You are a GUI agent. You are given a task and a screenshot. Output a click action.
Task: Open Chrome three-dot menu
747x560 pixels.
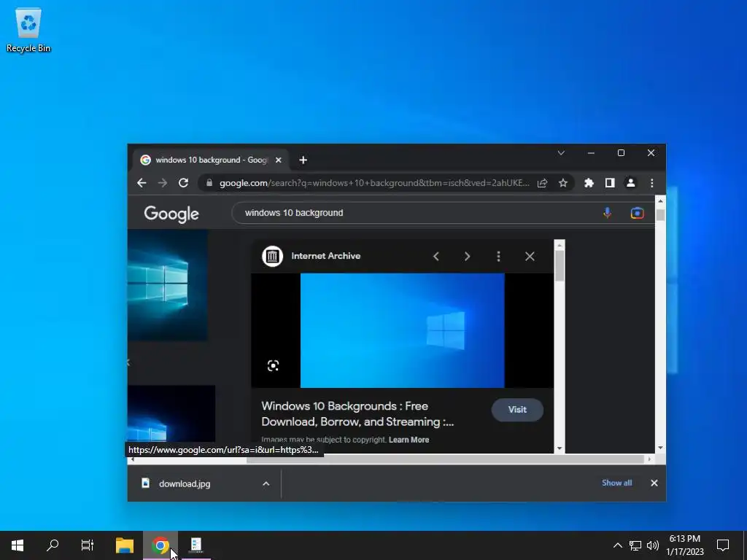tap(651, 183)
